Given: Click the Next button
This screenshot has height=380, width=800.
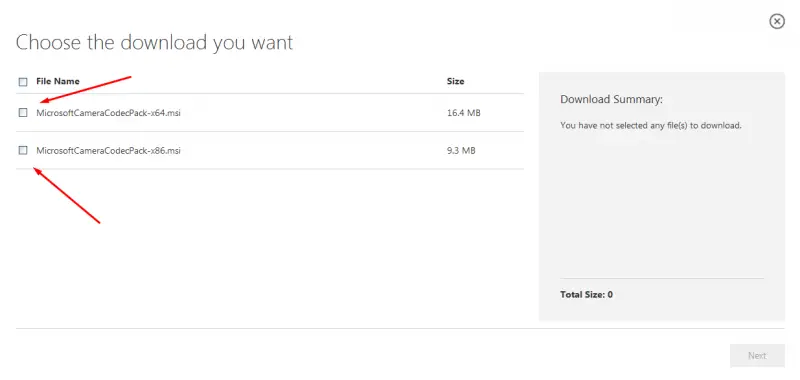Looking at the screenshot, I should (x=757, y=356).
